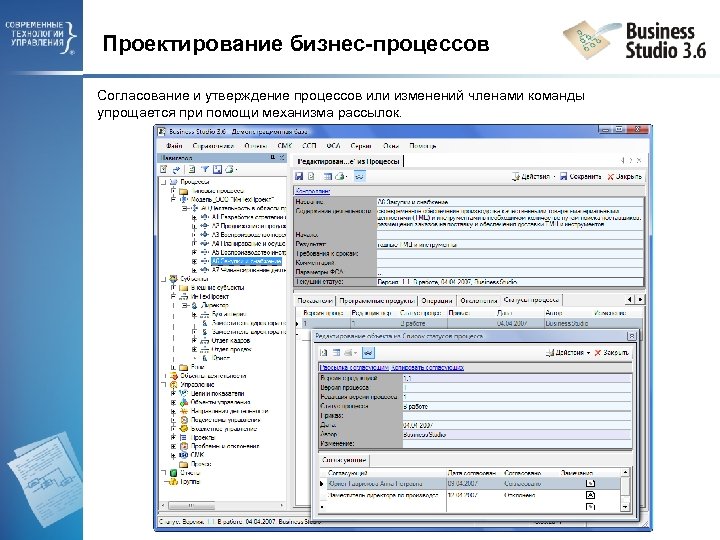This screenshot has height=540, width=720.
Task: Click the blue link below process editor toolbar
Action: (x=312, y=191)
